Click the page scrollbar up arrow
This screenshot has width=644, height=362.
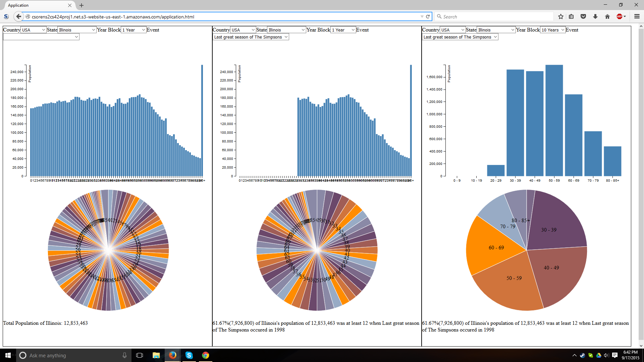coord(641,26)
